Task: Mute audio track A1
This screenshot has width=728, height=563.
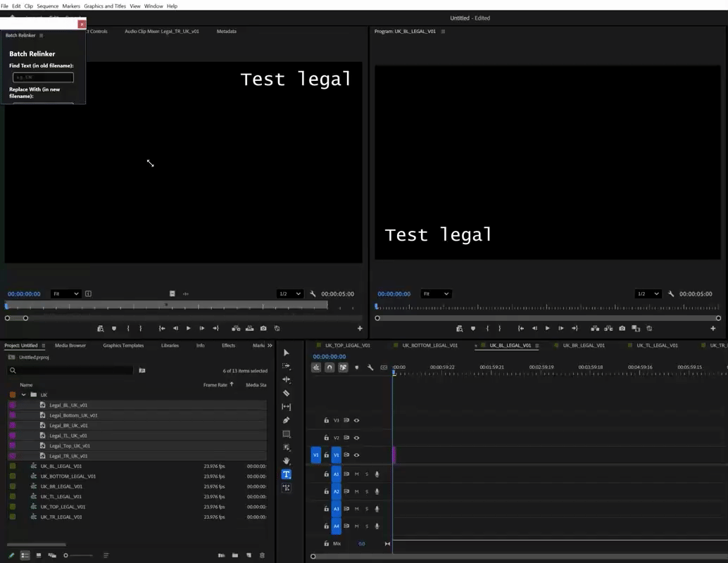Action: tap(356, 474)
